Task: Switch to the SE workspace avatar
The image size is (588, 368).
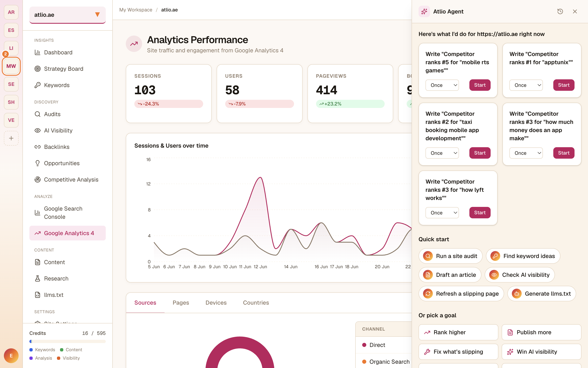Action: 11,84
